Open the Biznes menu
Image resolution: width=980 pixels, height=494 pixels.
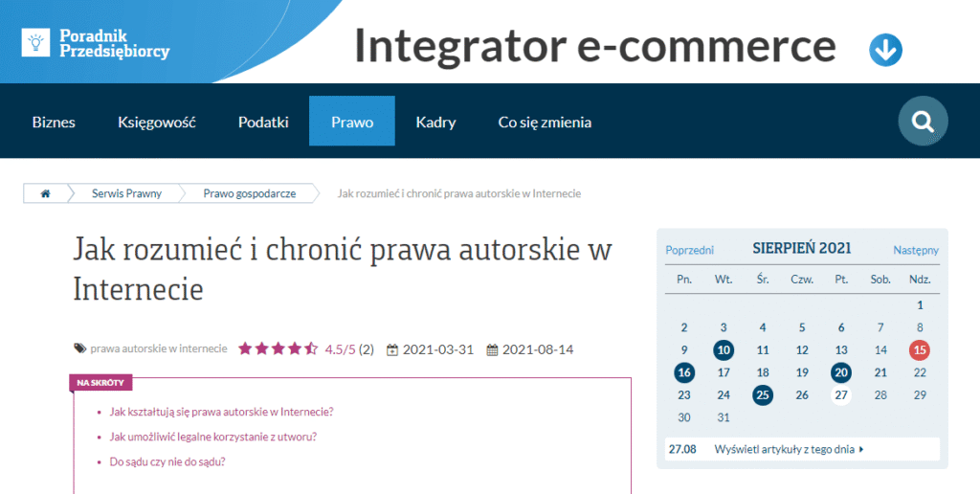tap(54, 123)
